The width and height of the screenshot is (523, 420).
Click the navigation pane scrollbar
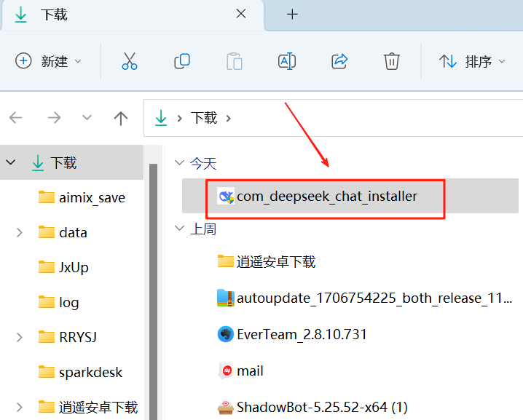coord(153,292)
